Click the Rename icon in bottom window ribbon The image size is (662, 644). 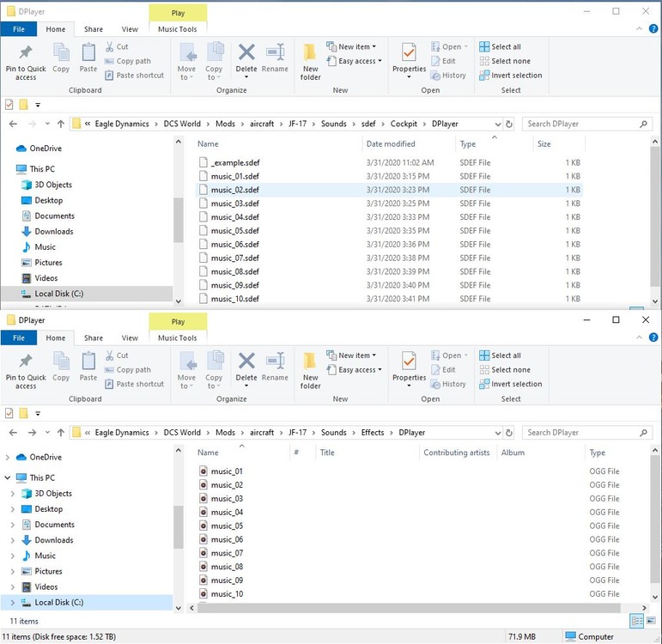275,361
